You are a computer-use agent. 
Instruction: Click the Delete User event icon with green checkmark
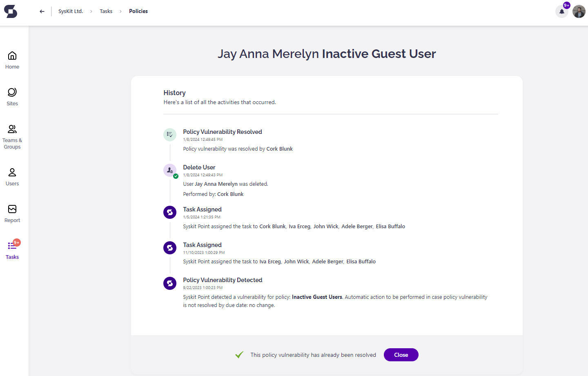tap(170, 170)
